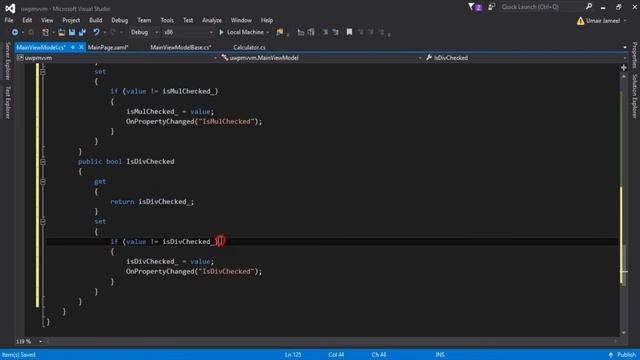Image resolution: width=640 pixels, height=360 pixels.
Task: Open the Build menu
Action: point(96,20)
